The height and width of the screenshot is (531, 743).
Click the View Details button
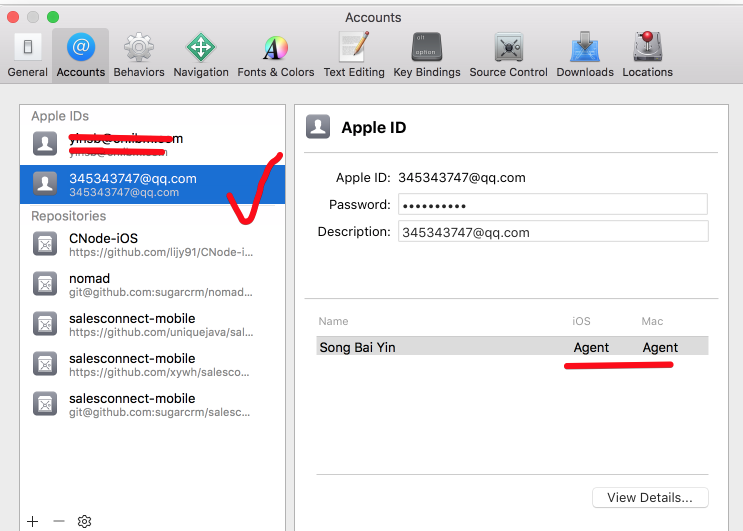pyautogui.click(x=650, y=497)
